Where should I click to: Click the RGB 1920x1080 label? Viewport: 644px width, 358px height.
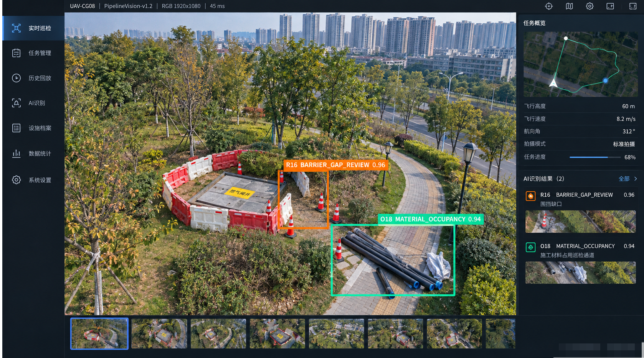[x=181, y=6]
